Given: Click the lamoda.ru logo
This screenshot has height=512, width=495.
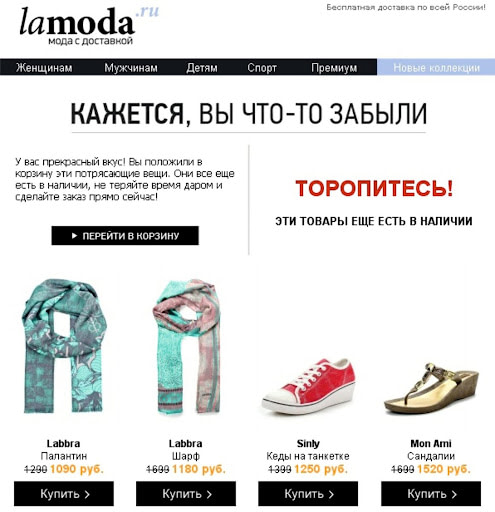Looking at the screenshot, I should click(89, 25).
